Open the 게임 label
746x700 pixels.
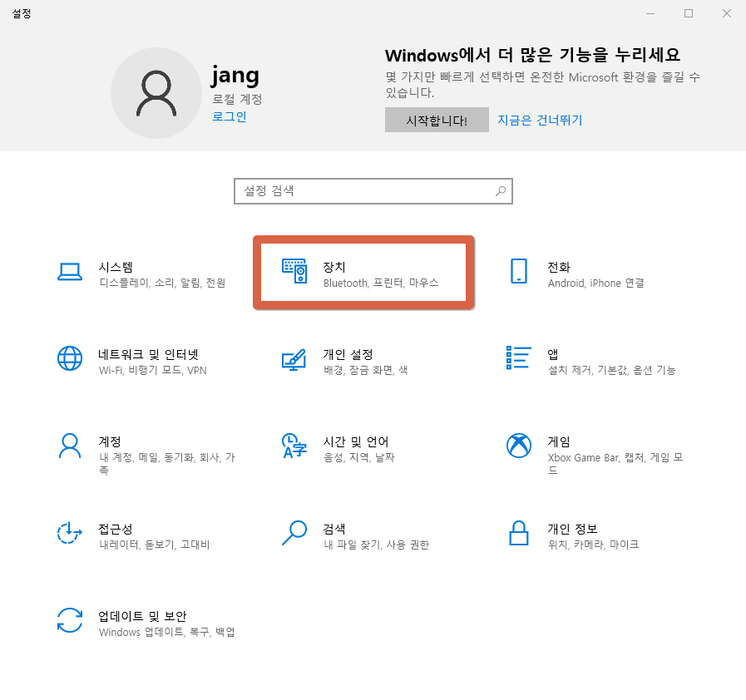(559, 441)
